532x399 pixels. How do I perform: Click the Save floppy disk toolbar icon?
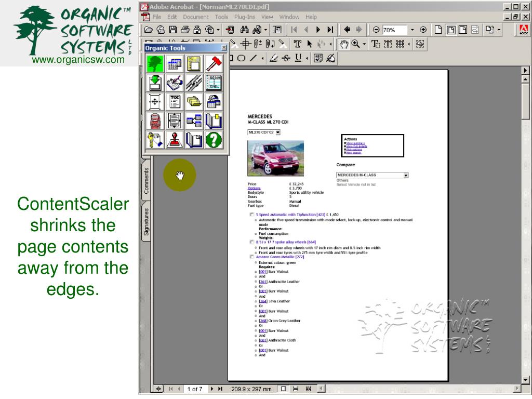[x=172, y=30]
